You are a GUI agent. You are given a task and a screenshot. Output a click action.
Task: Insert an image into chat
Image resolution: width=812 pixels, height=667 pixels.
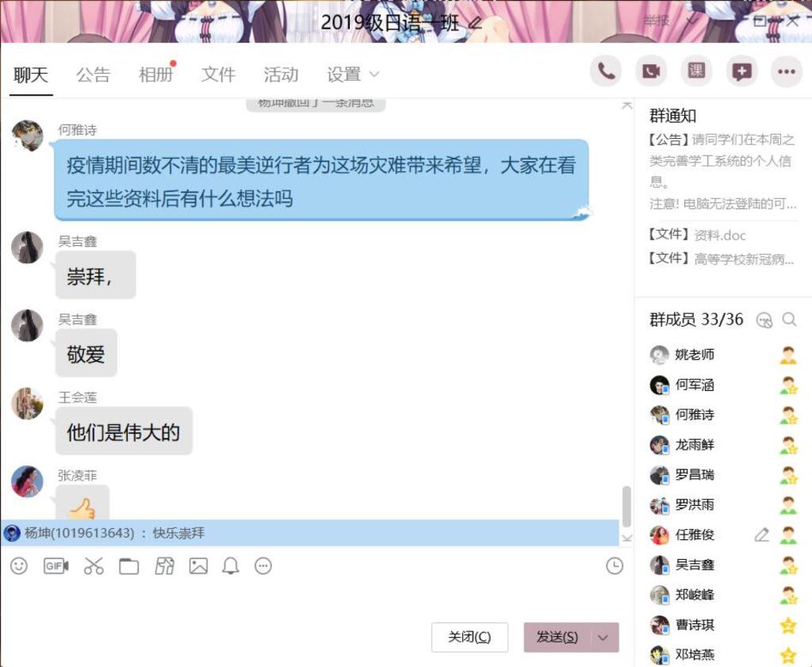coord(198,566)
